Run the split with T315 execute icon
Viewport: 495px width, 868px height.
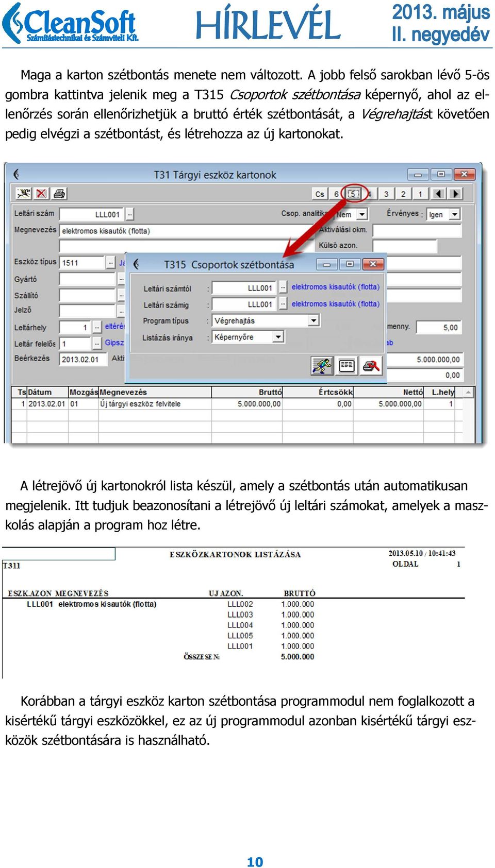click(x=322, y=366)
